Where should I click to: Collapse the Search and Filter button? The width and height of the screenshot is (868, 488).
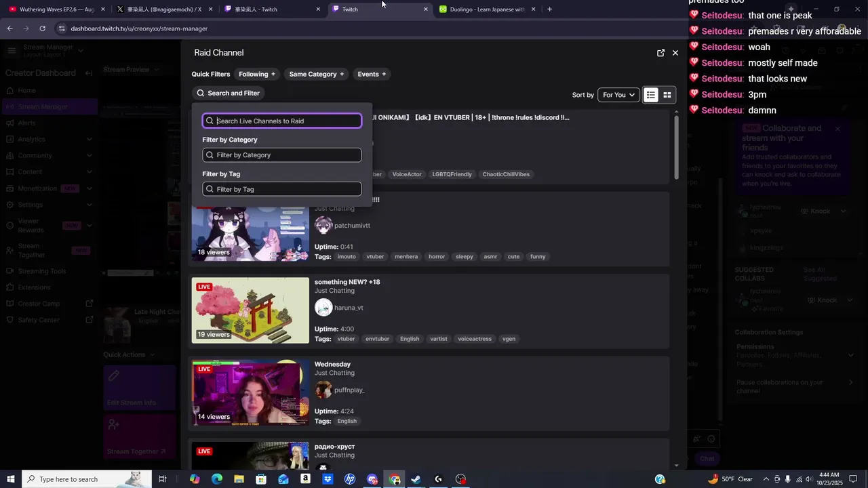(229, 93)
